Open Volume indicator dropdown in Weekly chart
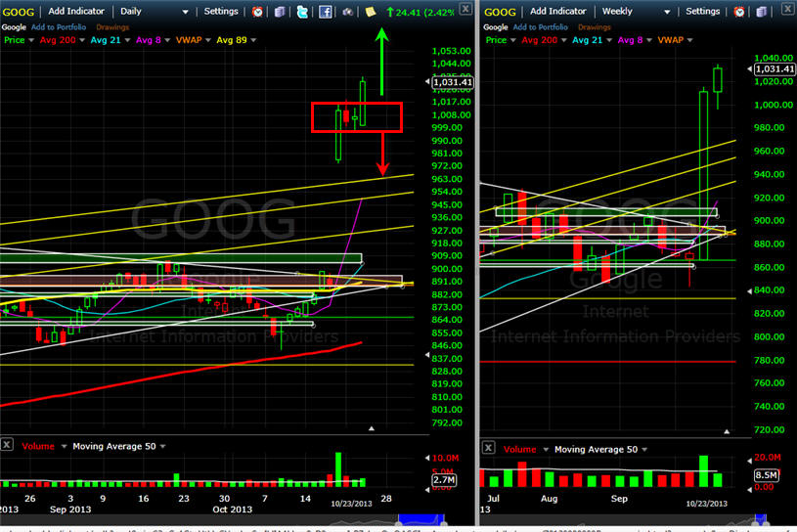The width and height of the screenshot is (797, 532). tap(546, 449)
